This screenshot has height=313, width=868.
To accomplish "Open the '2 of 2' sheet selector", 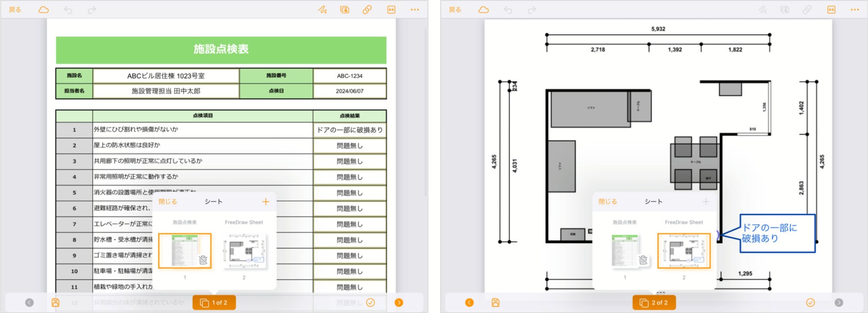I will coord(654,303).
